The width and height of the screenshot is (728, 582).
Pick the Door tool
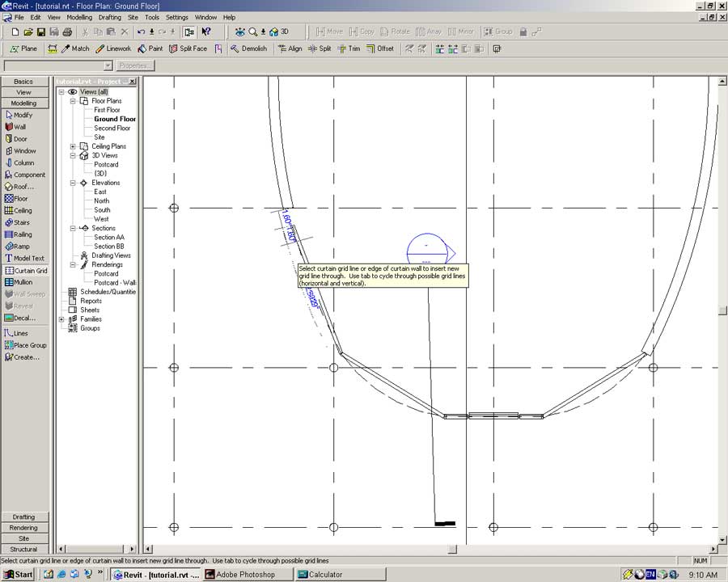[x=19, y=139]
